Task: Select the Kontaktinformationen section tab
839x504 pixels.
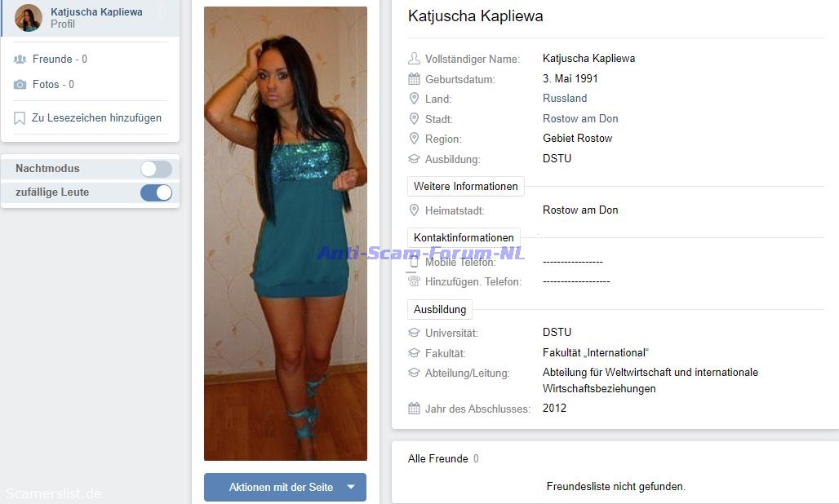Action: [464, 237]
